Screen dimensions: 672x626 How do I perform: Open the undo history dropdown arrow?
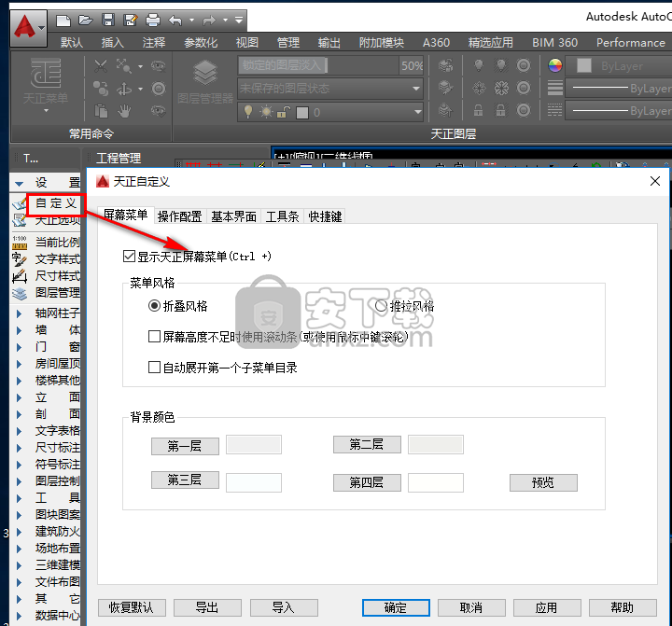(x=191, y=21)
